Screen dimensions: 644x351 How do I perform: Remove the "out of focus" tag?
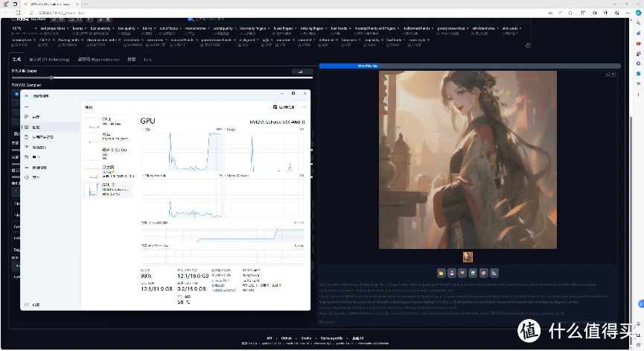pyautogui.click(x=180, y=28)
